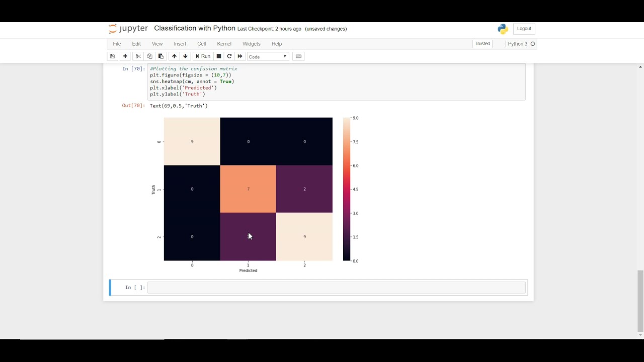644x362 pixels.
Task: Click the scrollbar up arrow
Action: tap(640, 66)
